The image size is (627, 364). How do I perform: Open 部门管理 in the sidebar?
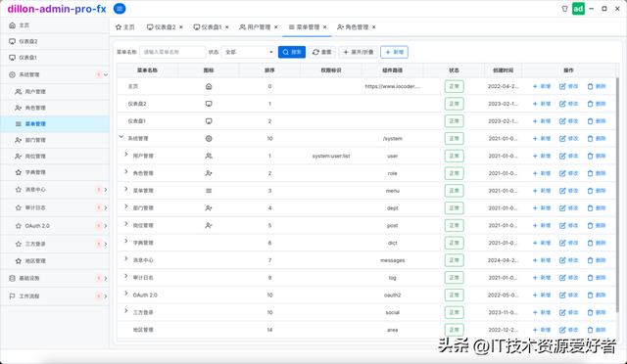[x=55, y=140]
